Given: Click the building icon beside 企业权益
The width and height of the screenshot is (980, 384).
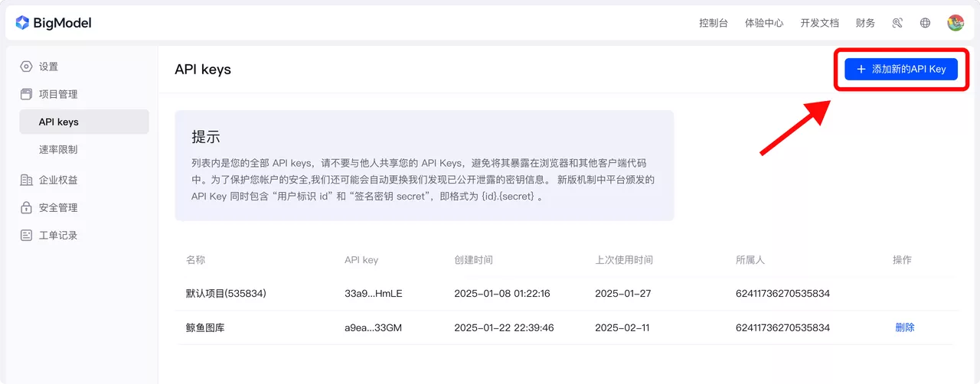Looking at the screenshot, I should tap(26, 180).
